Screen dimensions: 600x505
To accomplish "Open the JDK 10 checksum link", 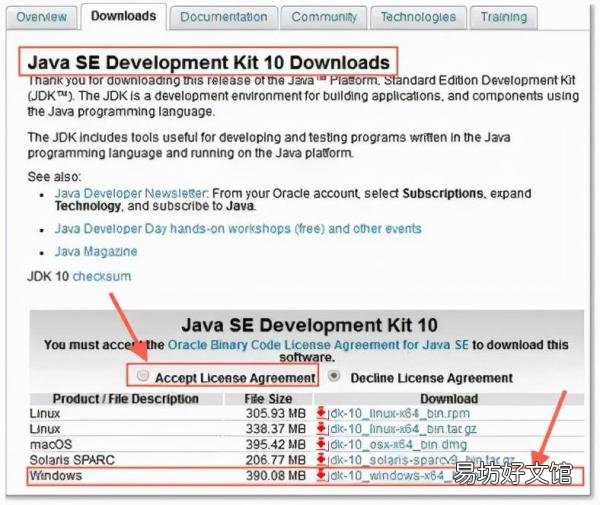I will pos(102,276).
